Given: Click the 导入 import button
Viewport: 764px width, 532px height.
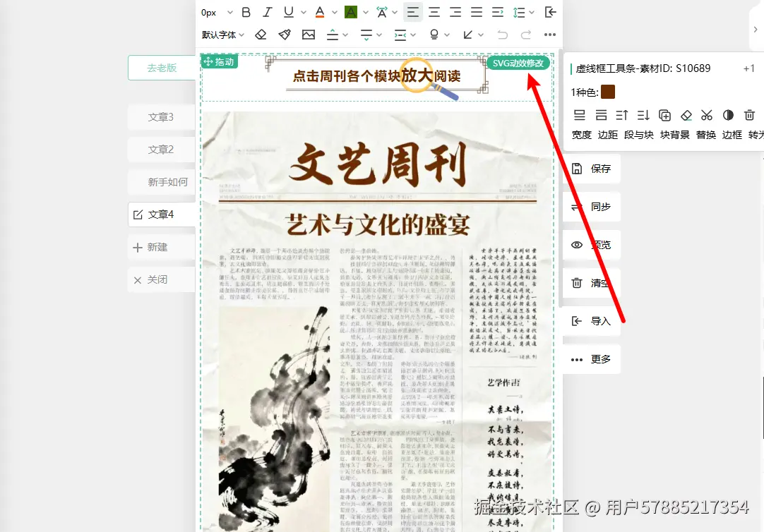Looking at the screenshot, I should coord(592,321).
